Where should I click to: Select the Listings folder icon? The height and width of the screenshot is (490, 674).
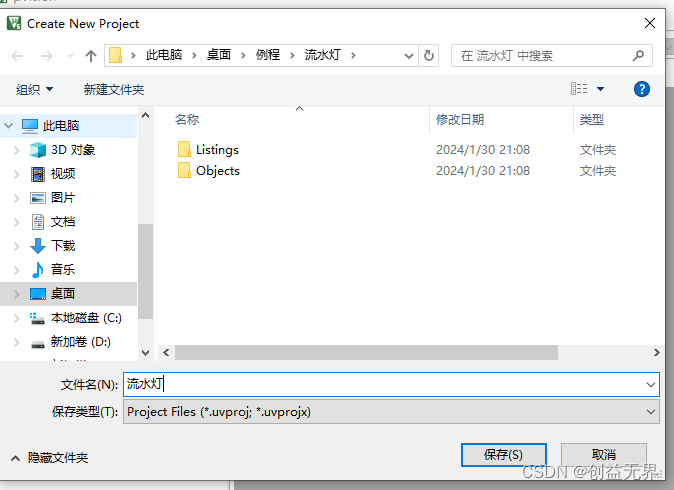184,150
